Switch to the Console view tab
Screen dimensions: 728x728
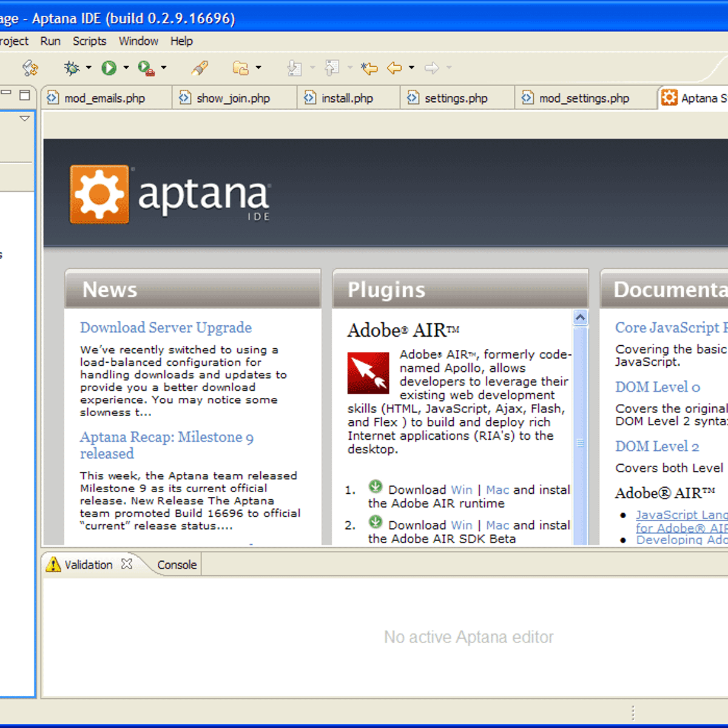coord(177,565)
